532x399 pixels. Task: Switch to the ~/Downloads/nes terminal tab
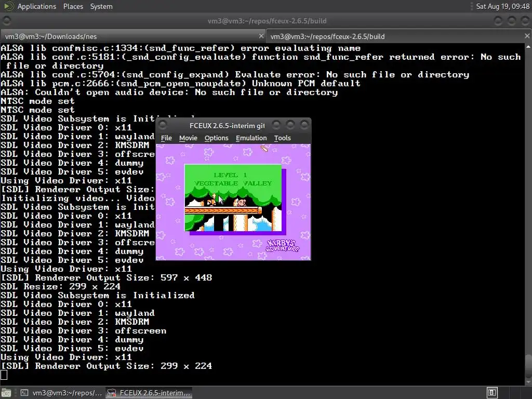(x=132, y=36)
